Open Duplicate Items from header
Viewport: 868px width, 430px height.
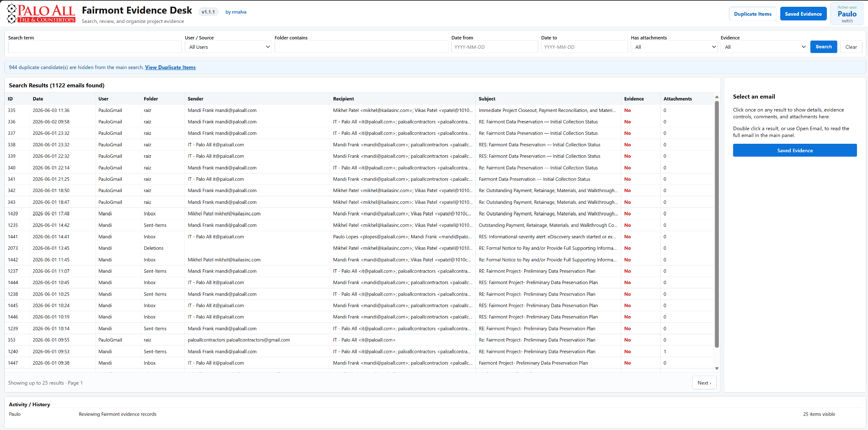(753, 14)
